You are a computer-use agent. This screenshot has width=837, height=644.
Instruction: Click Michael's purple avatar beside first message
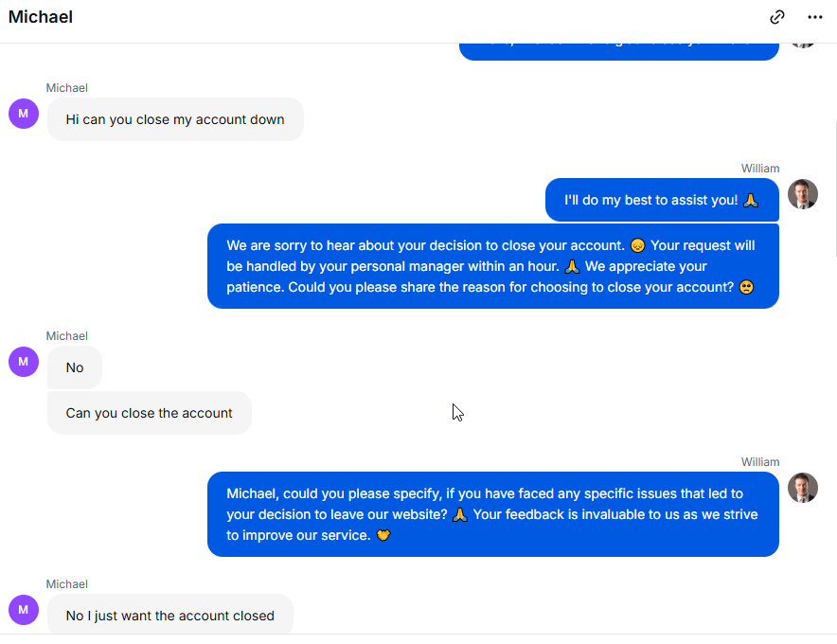pos(24,114)
